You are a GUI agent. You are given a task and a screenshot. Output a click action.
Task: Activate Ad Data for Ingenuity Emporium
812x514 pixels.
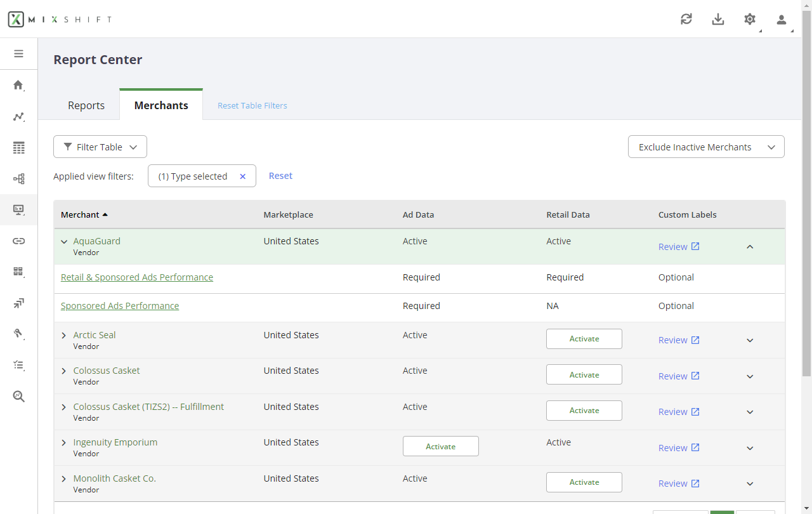pyautogui.click(x=440, y=446)
